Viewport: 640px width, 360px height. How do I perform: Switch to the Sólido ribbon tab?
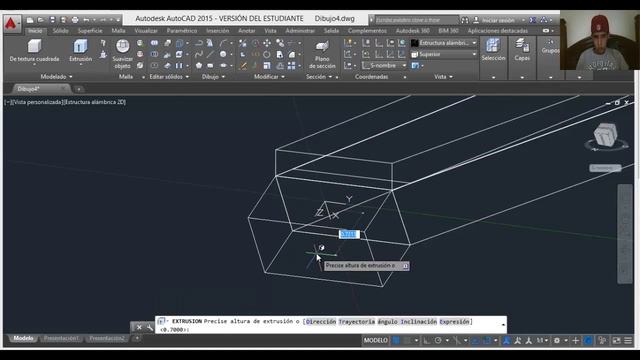pos(60,31)
